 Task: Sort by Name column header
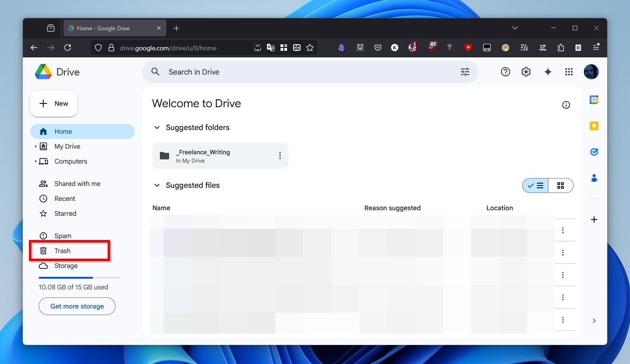pos(161,208)
